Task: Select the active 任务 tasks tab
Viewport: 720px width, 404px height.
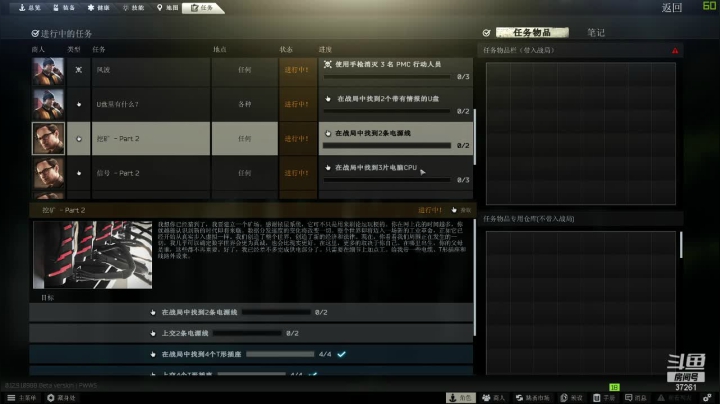Action: 202,7
